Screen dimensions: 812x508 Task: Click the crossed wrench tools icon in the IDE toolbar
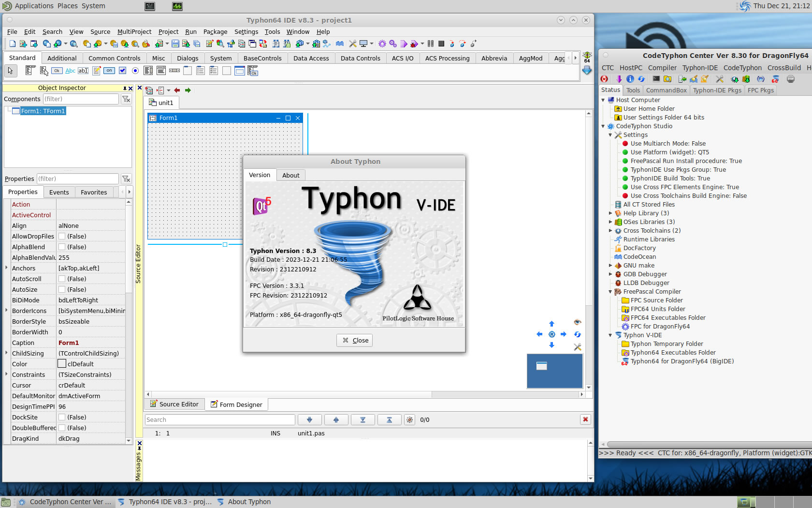tap(353, 44)
